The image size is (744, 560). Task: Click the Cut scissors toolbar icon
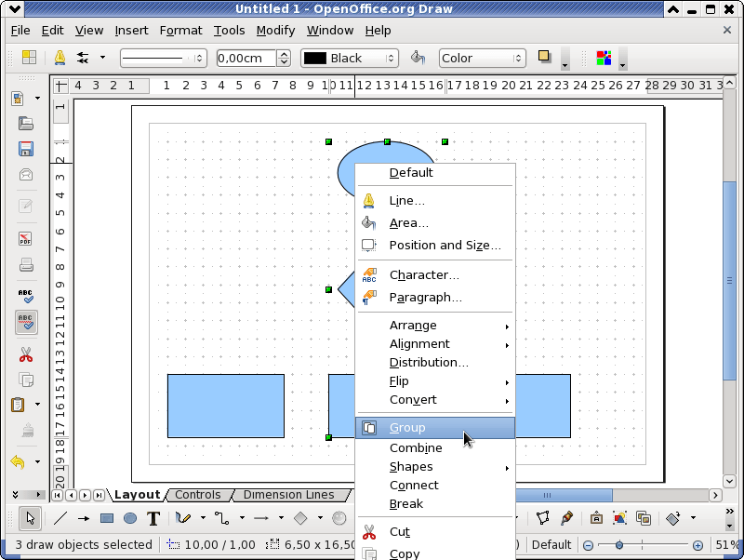pos(26,354)
